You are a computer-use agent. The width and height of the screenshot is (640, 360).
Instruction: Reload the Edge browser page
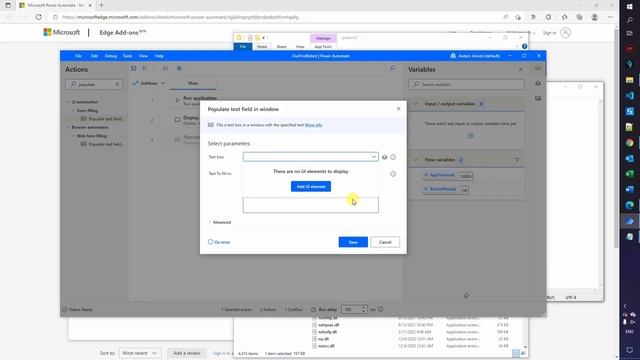[x=38, y=17]
